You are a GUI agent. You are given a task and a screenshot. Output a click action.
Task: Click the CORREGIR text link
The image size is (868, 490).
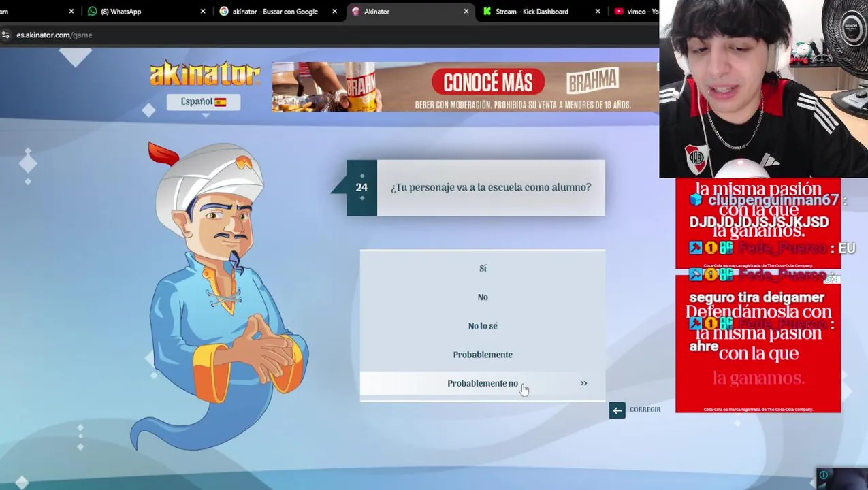(645, 410)
